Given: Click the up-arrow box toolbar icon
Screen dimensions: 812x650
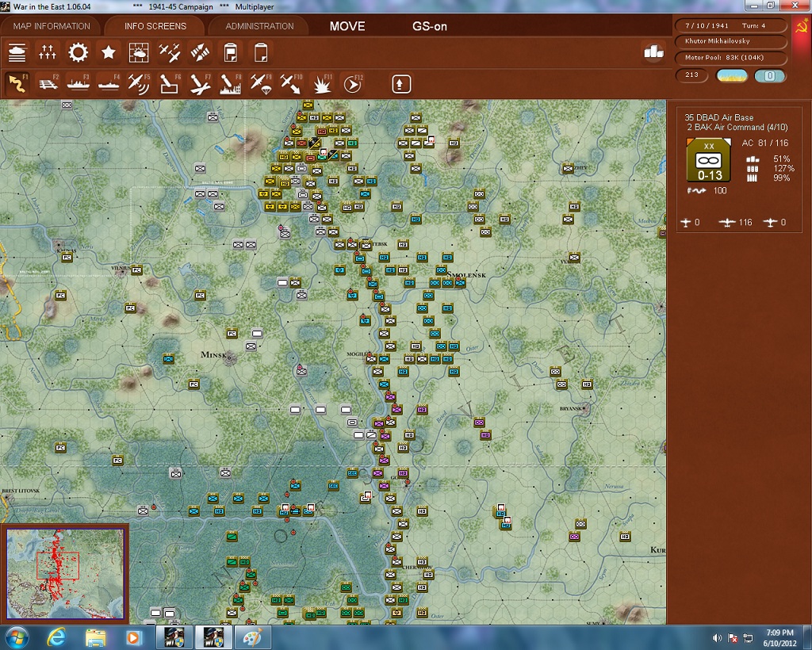Looking at the screenshot, I should click(401, 84).
